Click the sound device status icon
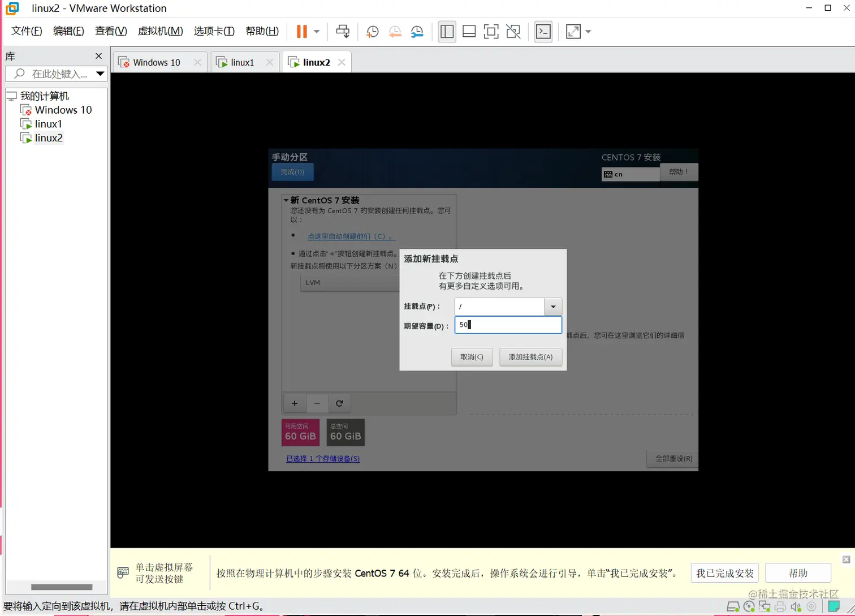The height and width of the screenshot is (616, 855). coord(795,608)
